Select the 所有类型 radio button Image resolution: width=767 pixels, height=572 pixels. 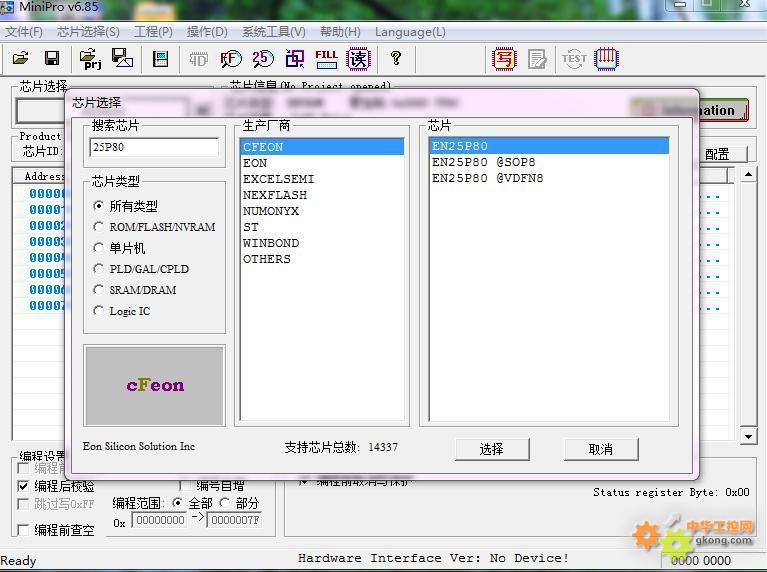tap(98, 206)
